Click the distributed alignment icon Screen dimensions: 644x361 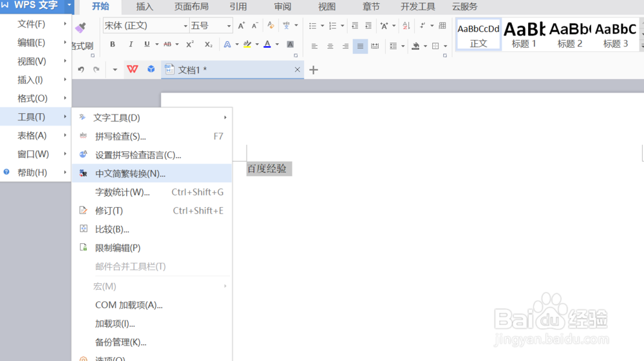point(375,46)
